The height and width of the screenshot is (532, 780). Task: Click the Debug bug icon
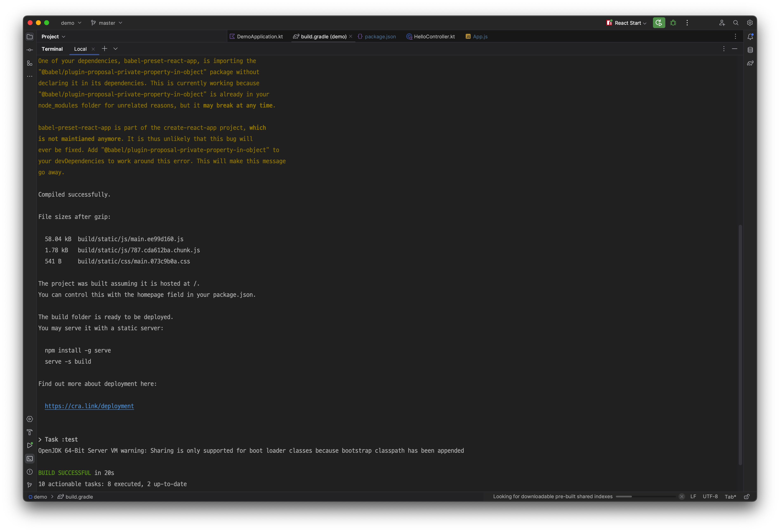pyautogui.click(x=673, y=23)
